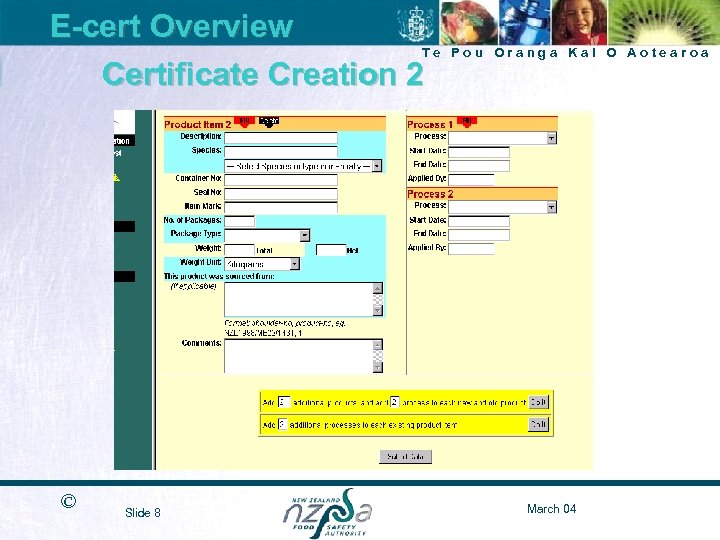Click the Seal No field
This screenshot has height=540, width=720.
tap(281, 193)
